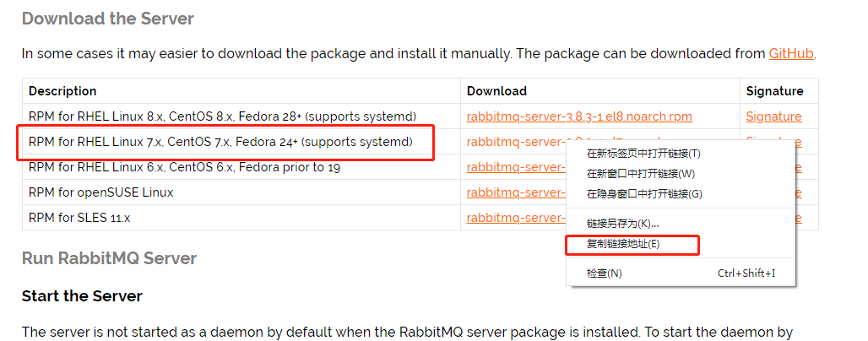The height and width of the screenshot is (341, 868).
Task: Click the "Run RabbitMQ Server" heading
Action: coord(109,258)
